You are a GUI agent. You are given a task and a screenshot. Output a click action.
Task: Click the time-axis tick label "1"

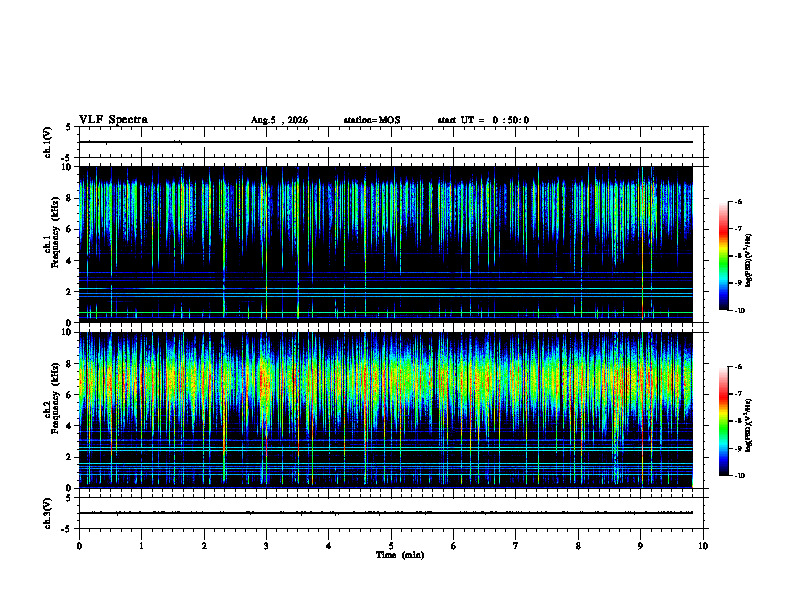141,546
